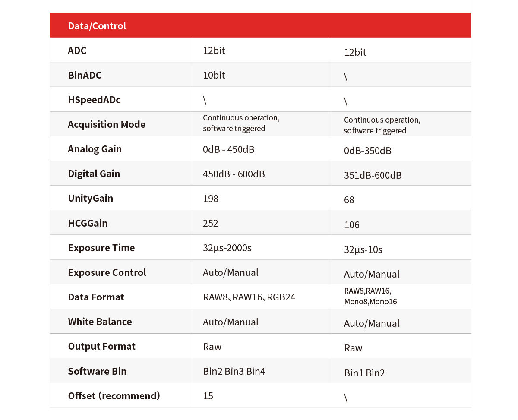The image size is (518, 420).
Task: Click the Output Format label
Action: click(101, 346)
